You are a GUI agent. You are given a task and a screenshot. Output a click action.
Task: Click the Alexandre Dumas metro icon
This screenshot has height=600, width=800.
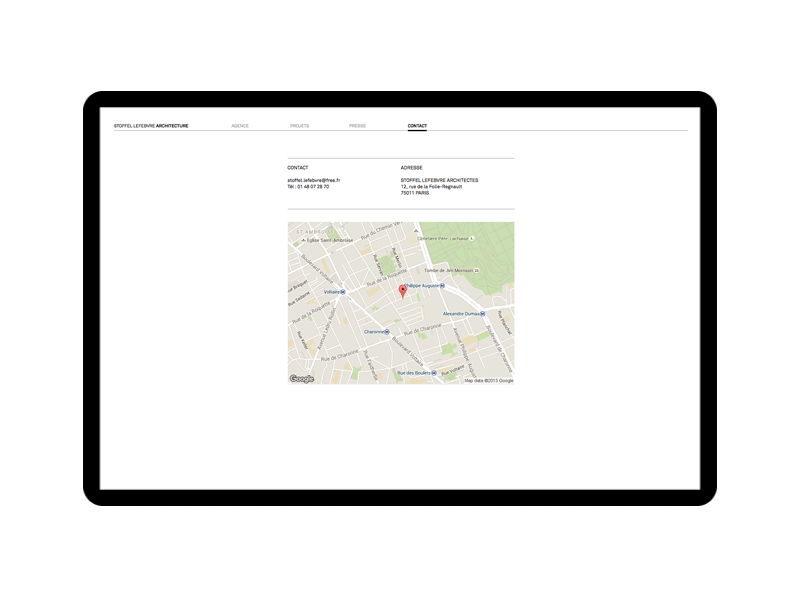pyautogui.click(x=484, y=313)
